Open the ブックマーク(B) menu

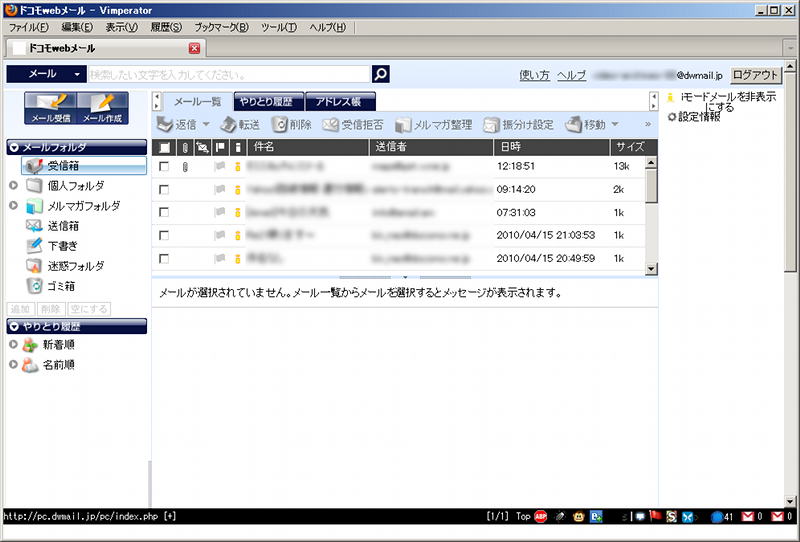[x=221, y=28]
